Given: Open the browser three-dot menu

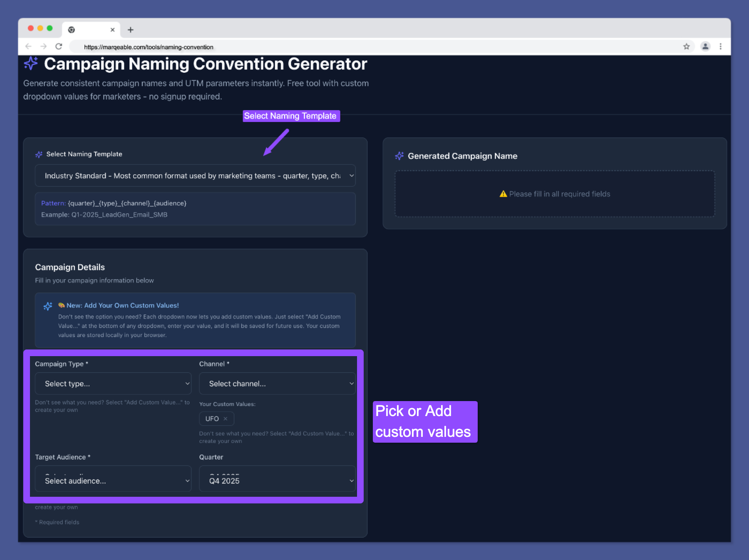Looking at the screenshot, I should click(720, 47).
